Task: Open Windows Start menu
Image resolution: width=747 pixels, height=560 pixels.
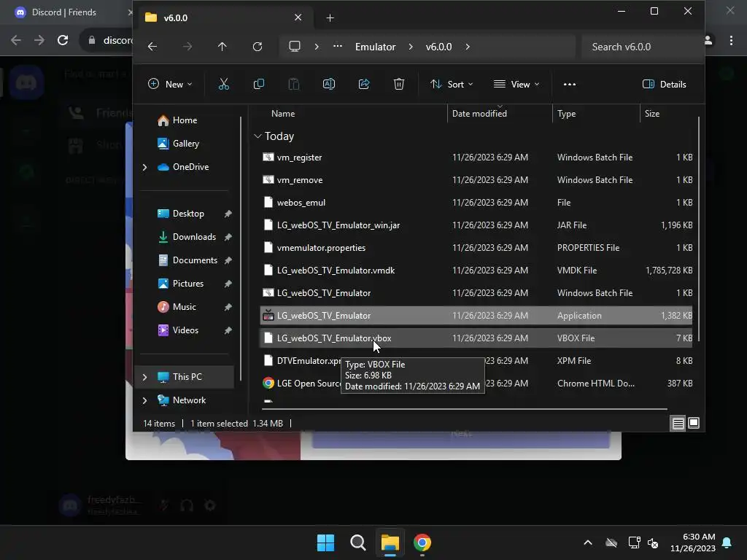Action: [x=326, y=542]
